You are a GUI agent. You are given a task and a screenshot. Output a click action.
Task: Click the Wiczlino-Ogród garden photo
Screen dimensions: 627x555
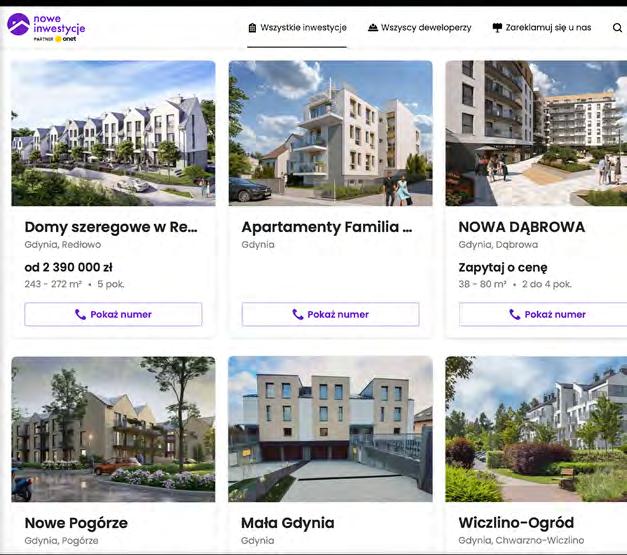(x=536, y=429)
